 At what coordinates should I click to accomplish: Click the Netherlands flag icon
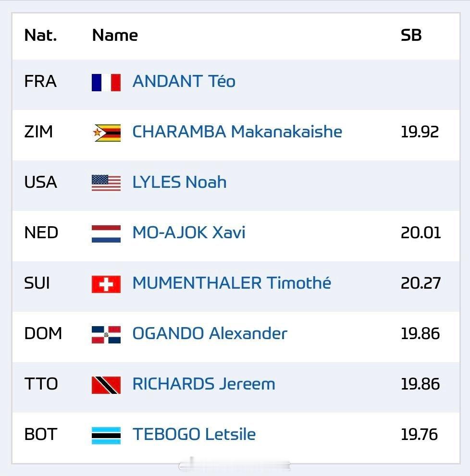click(x=106, y=233)
